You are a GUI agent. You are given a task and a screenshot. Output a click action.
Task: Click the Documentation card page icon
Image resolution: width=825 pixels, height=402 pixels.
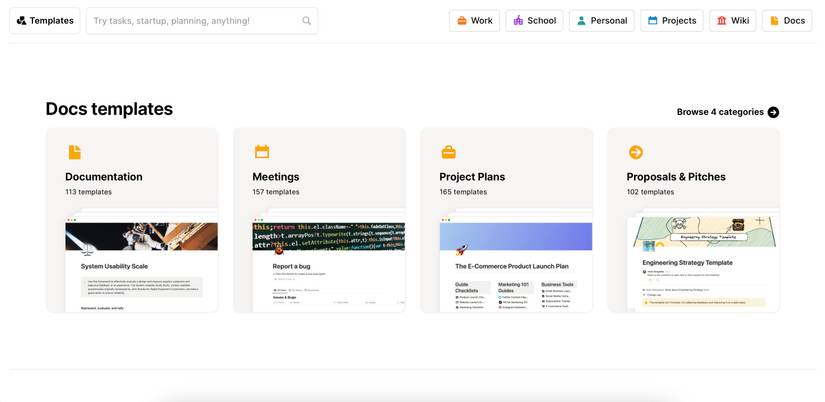[x=75, y=152]
